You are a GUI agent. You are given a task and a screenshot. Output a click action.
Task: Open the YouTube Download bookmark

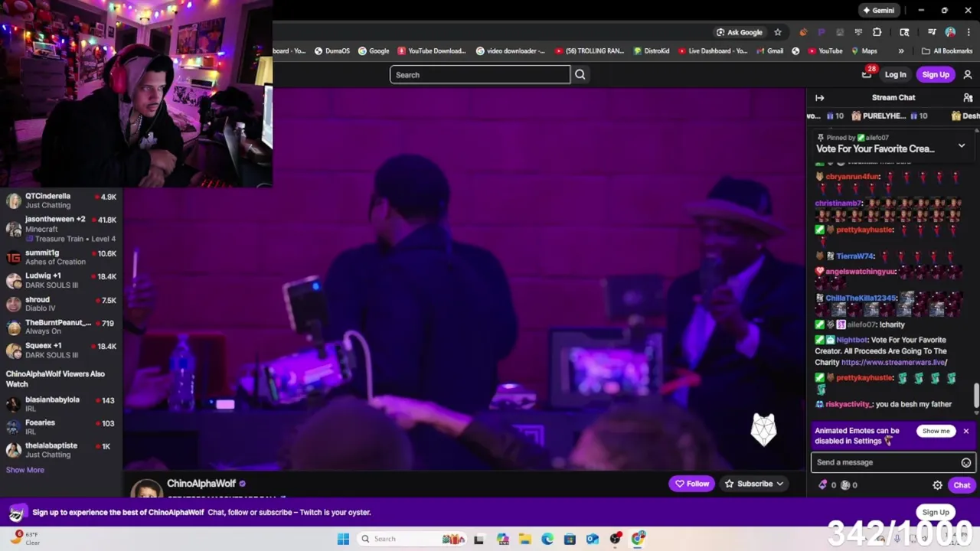[432, 51]
